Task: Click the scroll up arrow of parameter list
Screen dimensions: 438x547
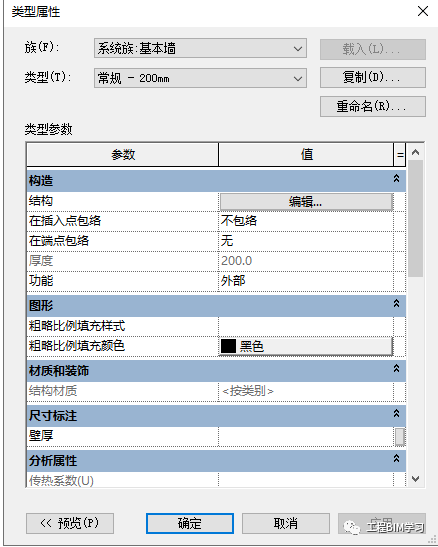Action: 415,152
